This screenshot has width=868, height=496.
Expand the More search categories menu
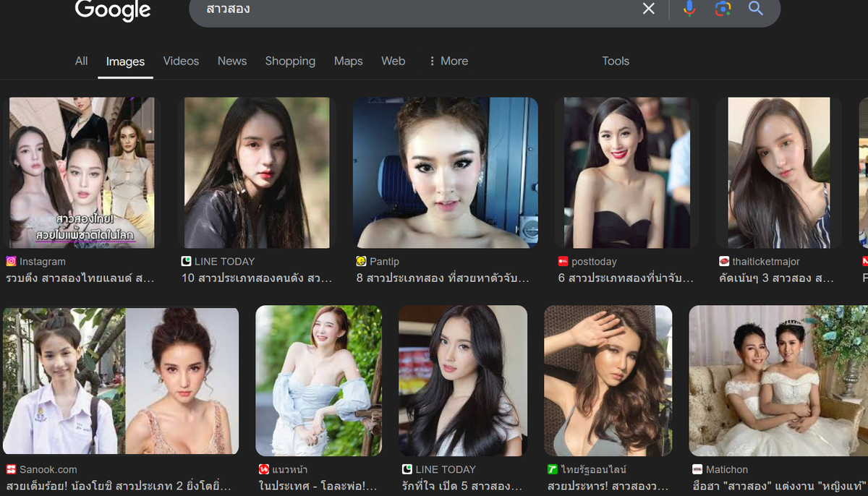click(448, 61)
